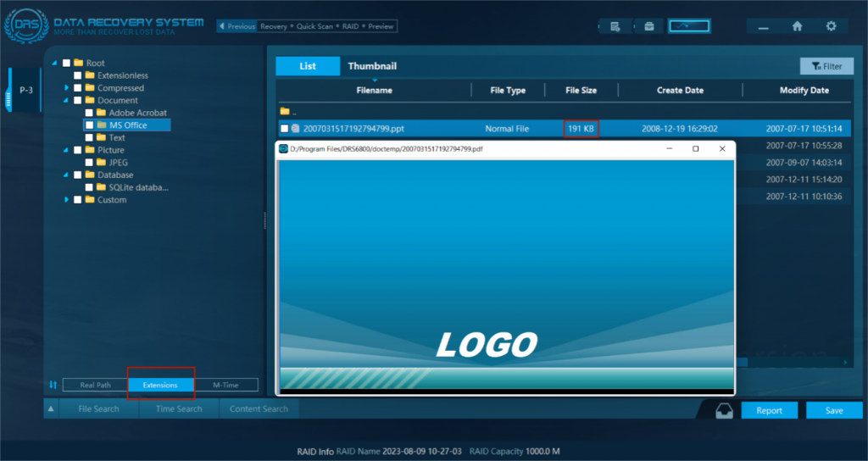Viewport: 868px width, 461px height.
Task: Check the MS Office folder checkbox
Action: pos(89,125)
